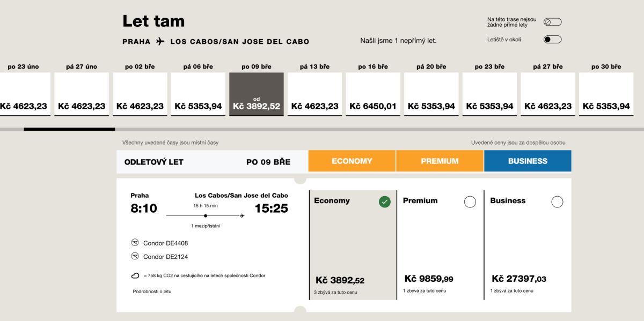644x321 pixels.
Task: Click the Condor logo beside flight DE2124
Action: 135,256
